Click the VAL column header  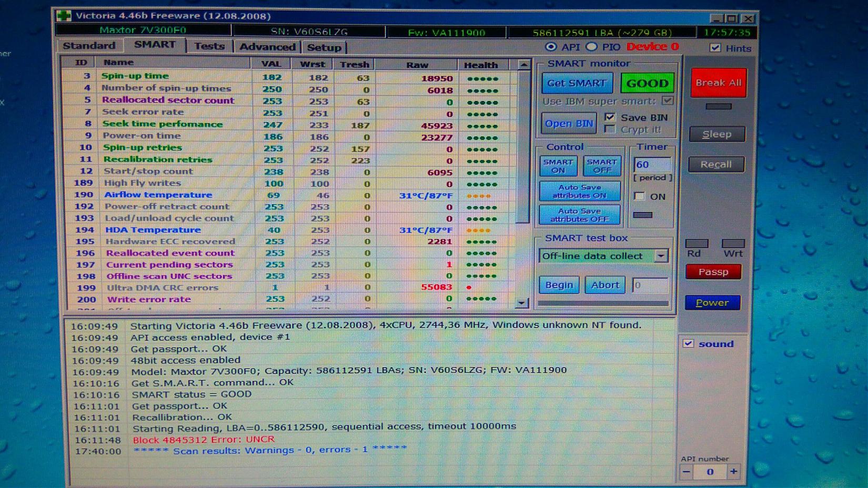tap(271, 64)
